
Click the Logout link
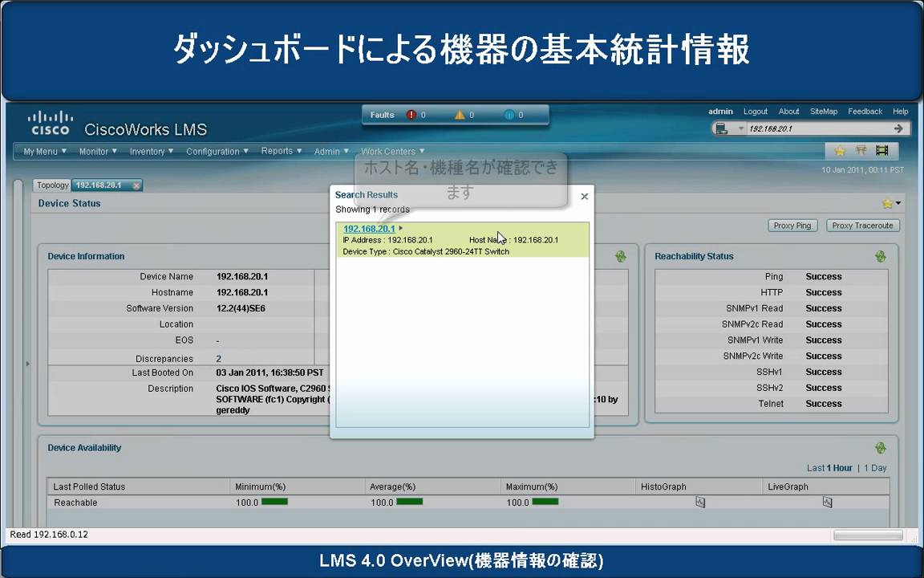coord(756,112)
